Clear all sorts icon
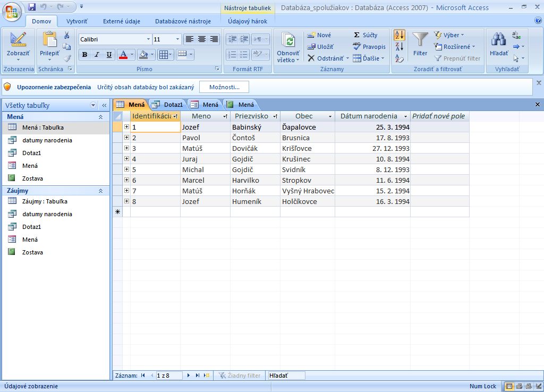The height and width of the screenshot is (392, 544). click(399, 58)
